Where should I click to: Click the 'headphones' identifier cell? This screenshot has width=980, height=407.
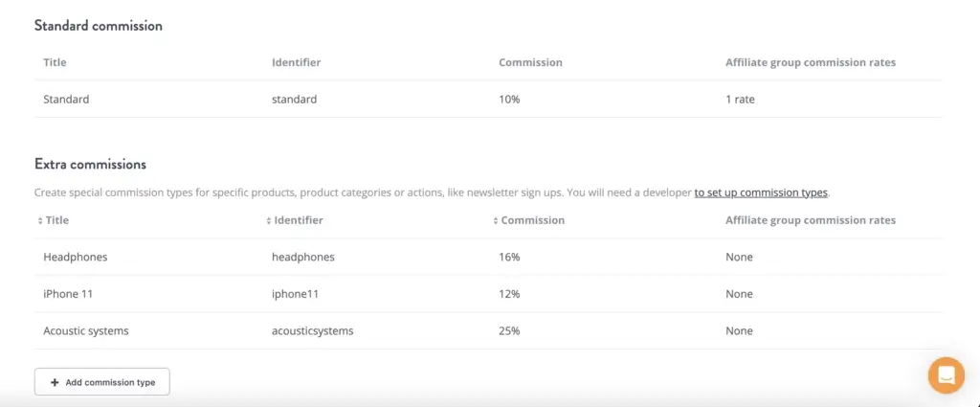tap(302, 257)
